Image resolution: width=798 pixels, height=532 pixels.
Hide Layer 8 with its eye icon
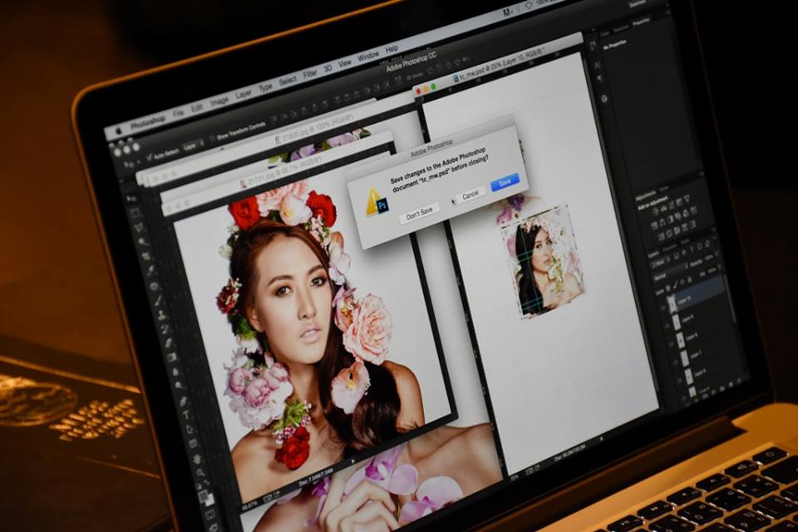coord(671,344)
